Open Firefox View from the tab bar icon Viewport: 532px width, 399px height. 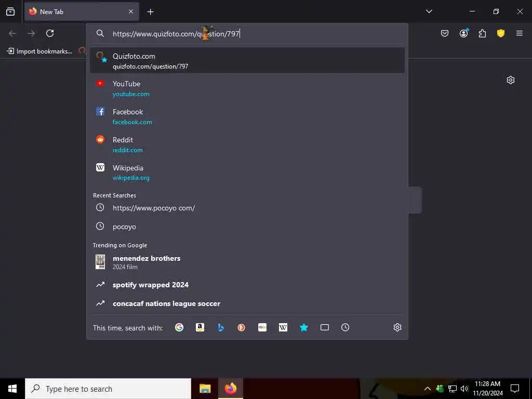[10, 11]
